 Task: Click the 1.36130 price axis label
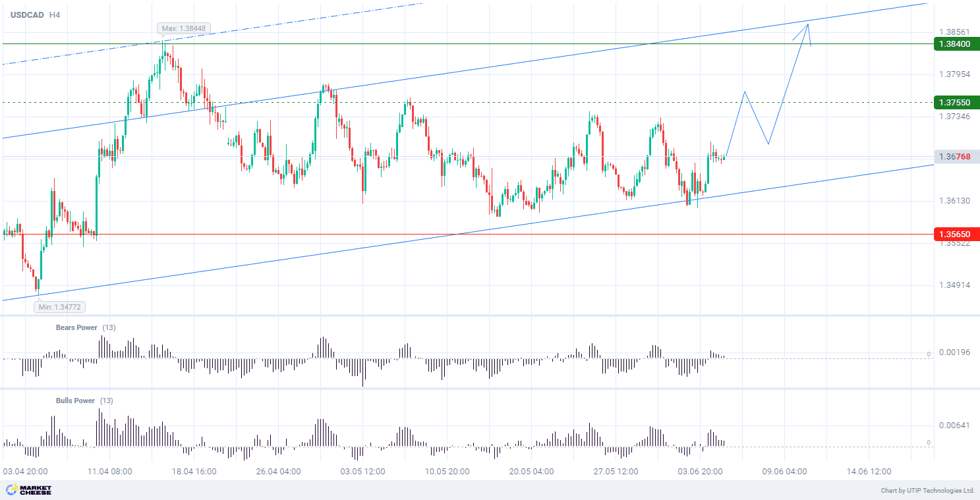954,200
